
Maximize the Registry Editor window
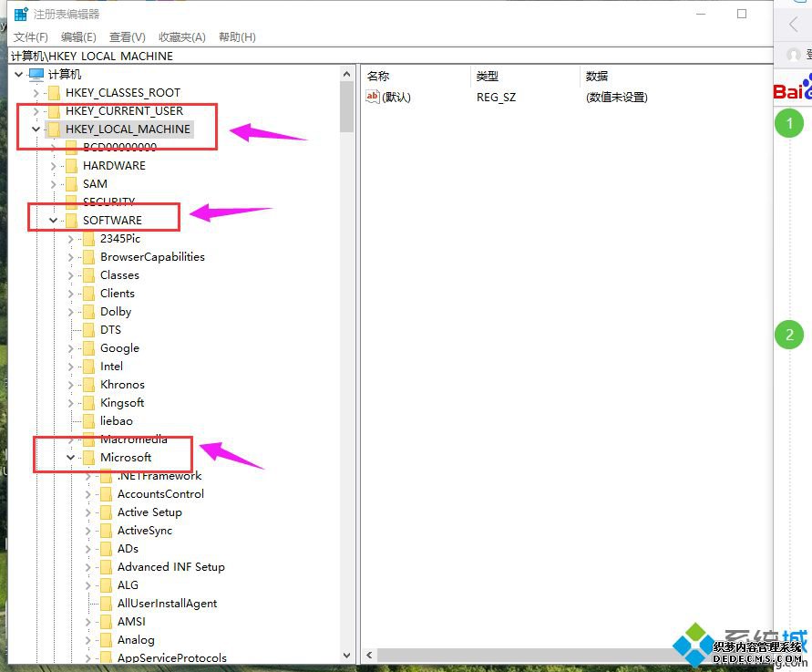pos(742,14)
